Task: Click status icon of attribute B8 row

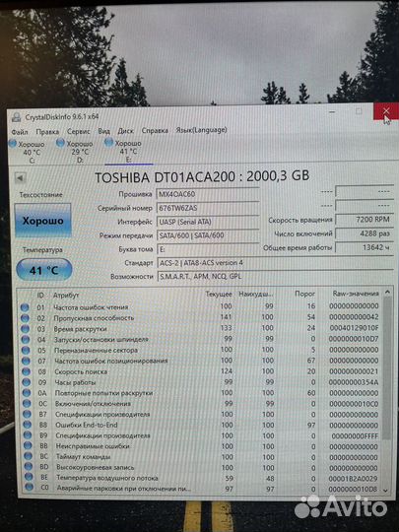Action: pyautogui.click(x=28, y=425)
